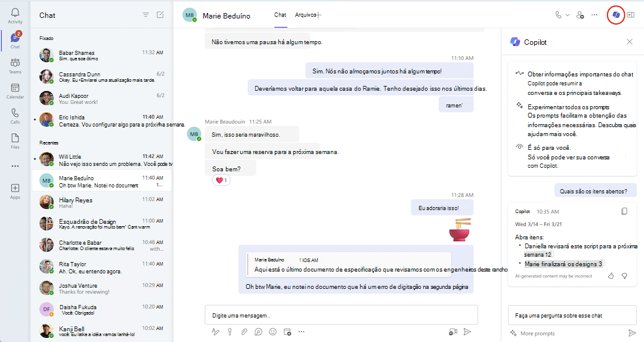Screen dimensions: 644x342
Task: Open the Activity feed in the sidebar
Action: click(15, 16)
